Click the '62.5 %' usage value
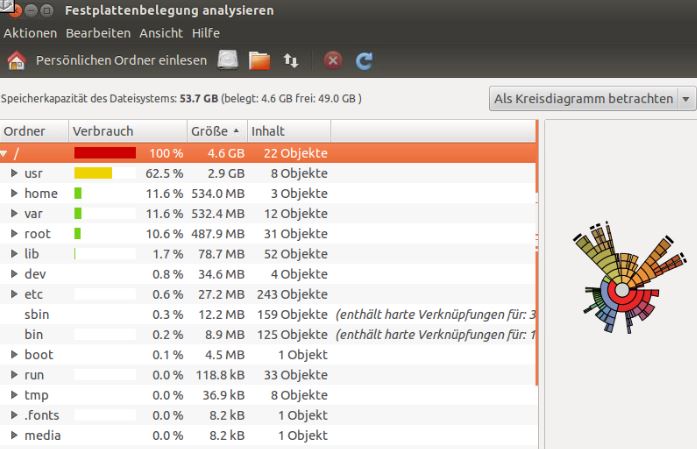Viewport: 697px width, 449px height. (x=164, y=173)
